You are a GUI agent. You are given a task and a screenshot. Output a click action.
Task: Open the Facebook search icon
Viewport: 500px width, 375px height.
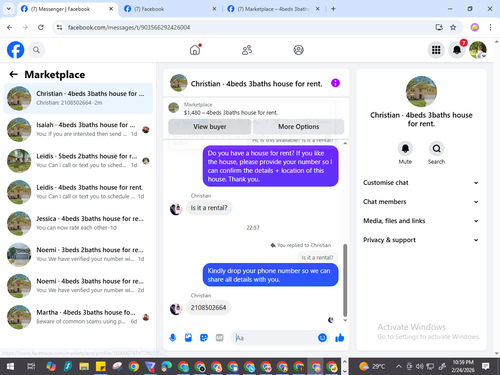(x=36, y=50)
